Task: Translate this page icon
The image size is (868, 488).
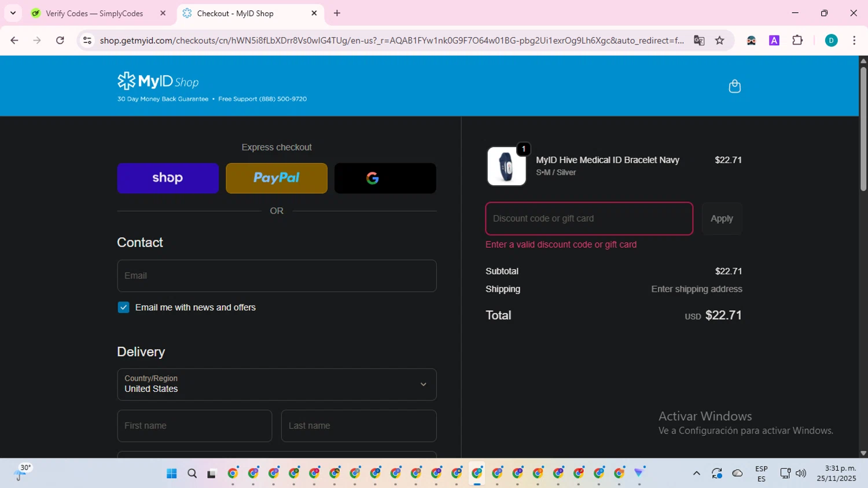Action: coord(699,41)
